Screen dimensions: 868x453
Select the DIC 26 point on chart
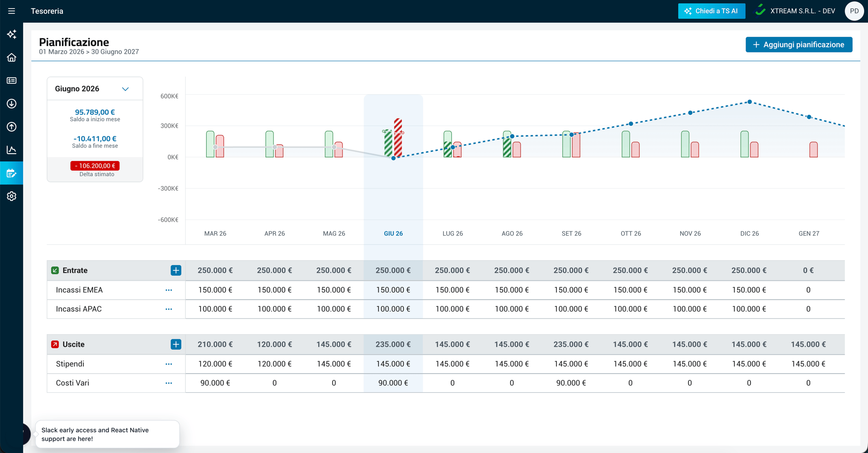pos(750,102)
